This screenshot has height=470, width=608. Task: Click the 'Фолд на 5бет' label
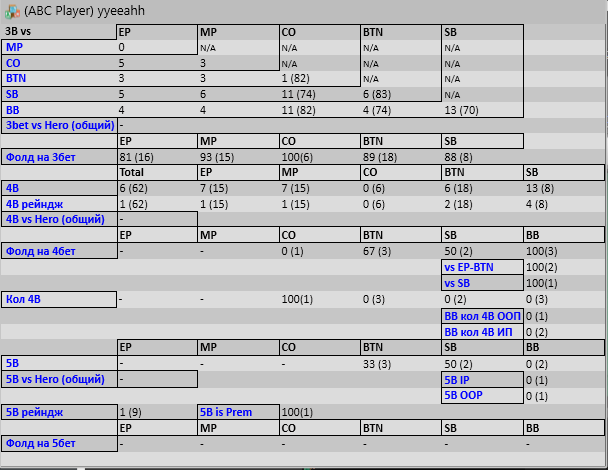coord(41,443)
